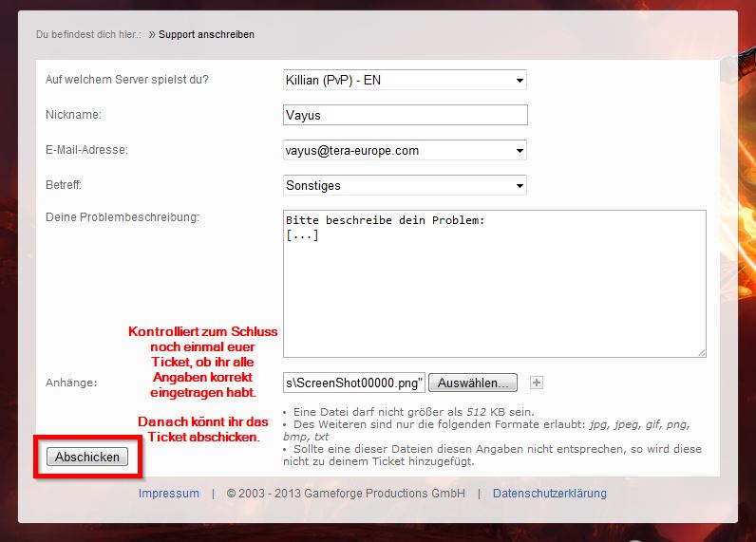Click the Auswählen... file button
The width and height of the screenshot is (756, 542).
coord(472,383)
